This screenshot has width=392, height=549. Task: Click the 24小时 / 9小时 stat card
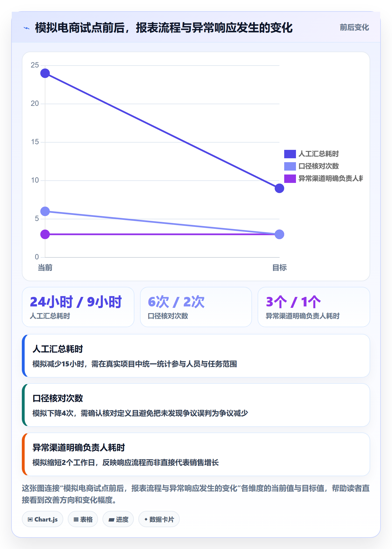pyautogui.click(x=78, y=307)
